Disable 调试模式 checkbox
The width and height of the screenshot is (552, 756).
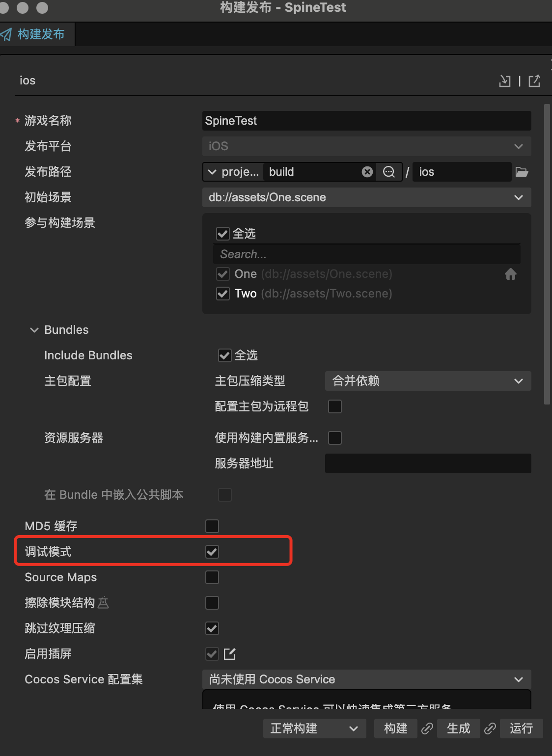click(212, 552)
